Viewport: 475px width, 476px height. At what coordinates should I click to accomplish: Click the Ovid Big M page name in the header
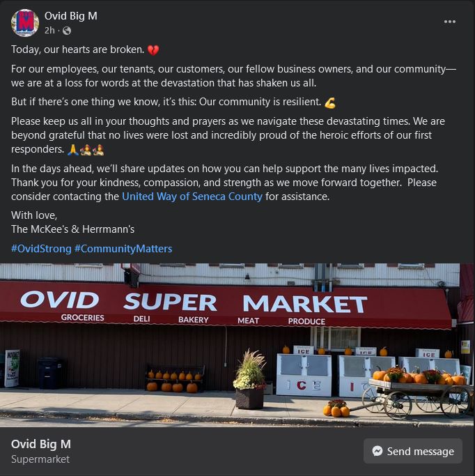pos(70,16)
